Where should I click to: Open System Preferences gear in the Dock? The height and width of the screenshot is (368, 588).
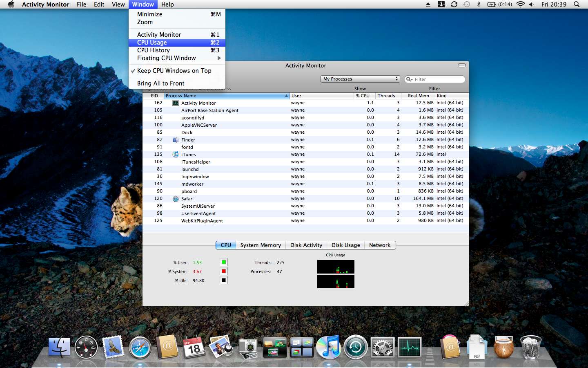click(382, 348)
